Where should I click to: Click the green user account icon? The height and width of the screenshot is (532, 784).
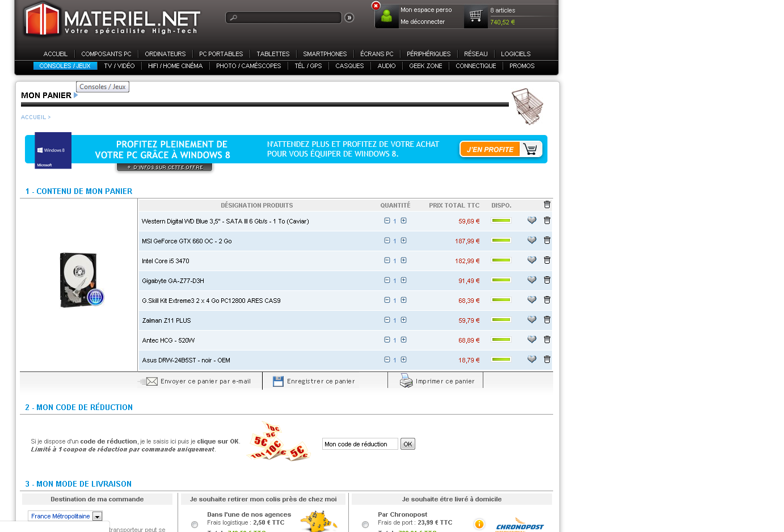pyautogui.click(x=387, y=16)
